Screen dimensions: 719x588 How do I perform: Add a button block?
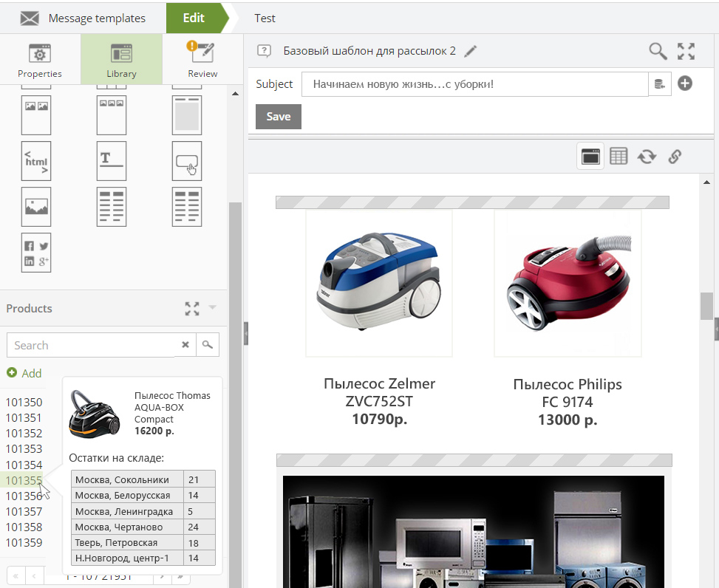(187, 161)
